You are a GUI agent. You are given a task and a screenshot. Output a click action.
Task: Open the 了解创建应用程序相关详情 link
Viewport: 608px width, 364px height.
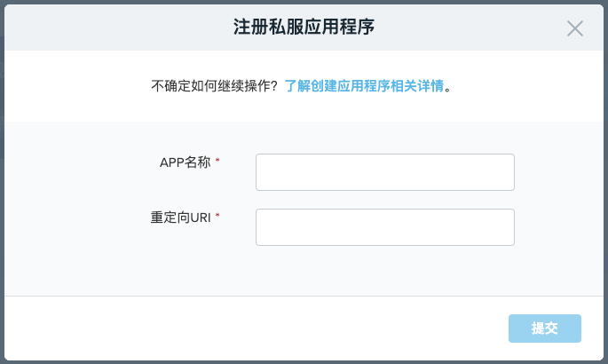click(364, 87)
